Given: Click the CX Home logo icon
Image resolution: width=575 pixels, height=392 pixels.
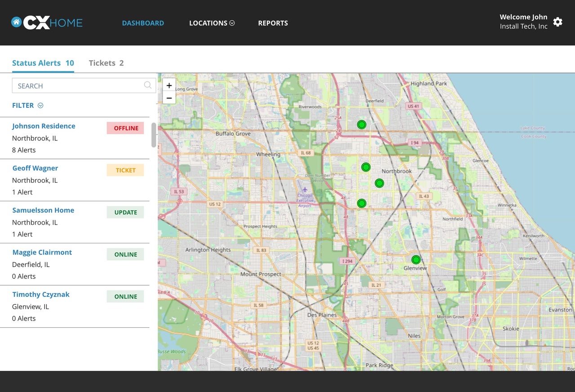Looking at the screenshot, I should pyautogui.click(x=17, y=22).
